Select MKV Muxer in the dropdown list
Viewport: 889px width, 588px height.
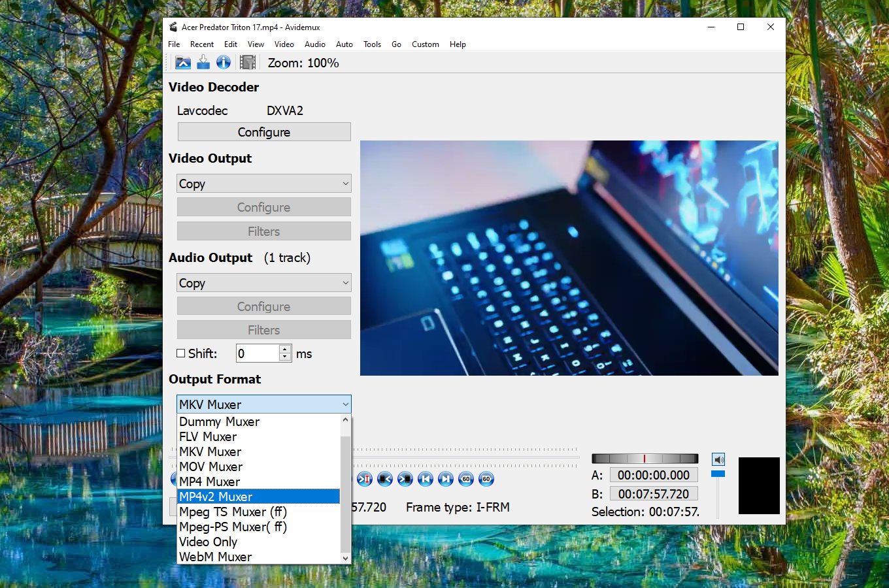pyautogui.click(x=259, y=452)
